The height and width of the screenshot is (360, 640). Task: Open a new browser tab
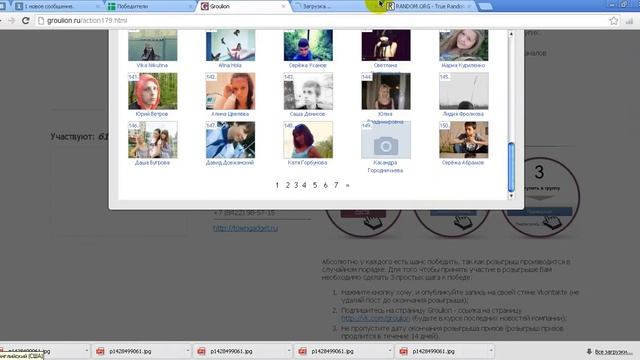(485, 7)
